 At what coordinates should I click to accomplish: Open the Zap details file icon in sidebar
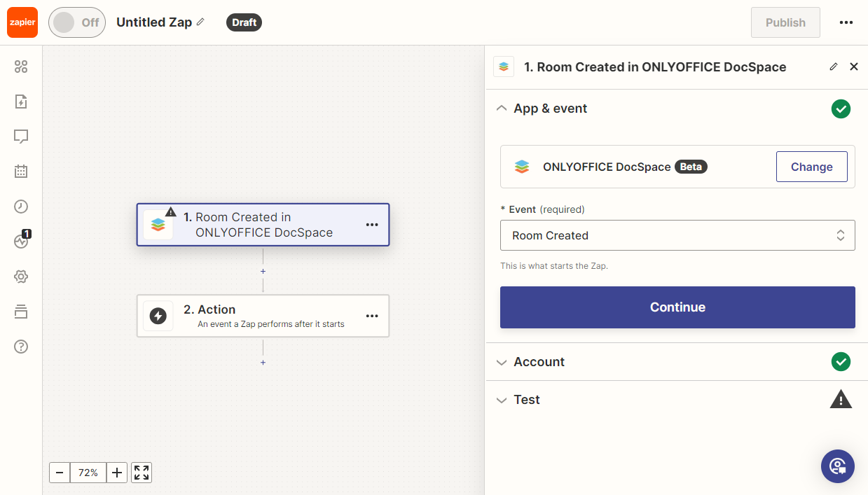point(21,102)
